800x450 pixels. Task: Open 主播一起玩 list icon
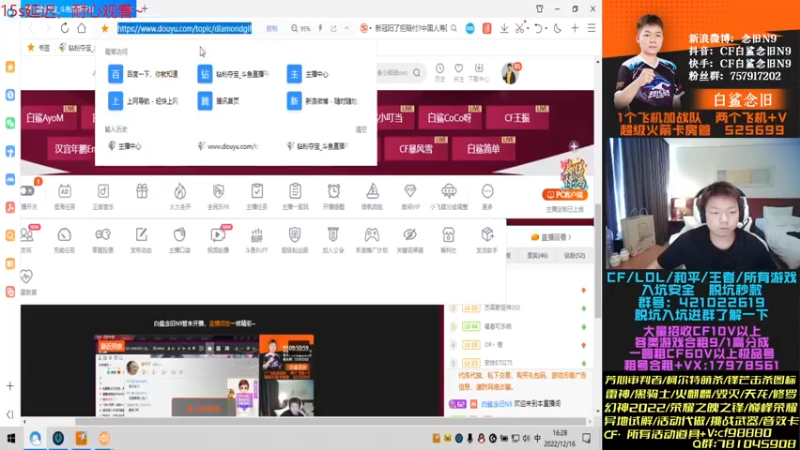pos(295,191)
